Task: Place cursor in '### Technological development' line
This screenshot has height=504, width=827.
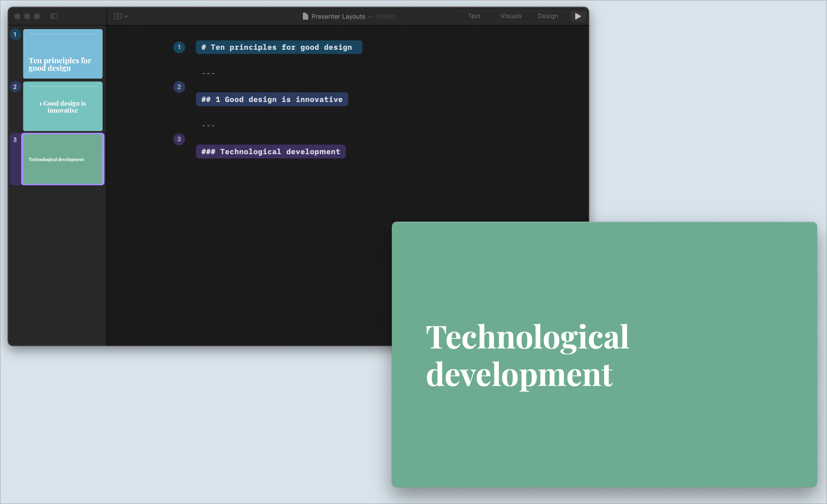Action: (271, 152)
